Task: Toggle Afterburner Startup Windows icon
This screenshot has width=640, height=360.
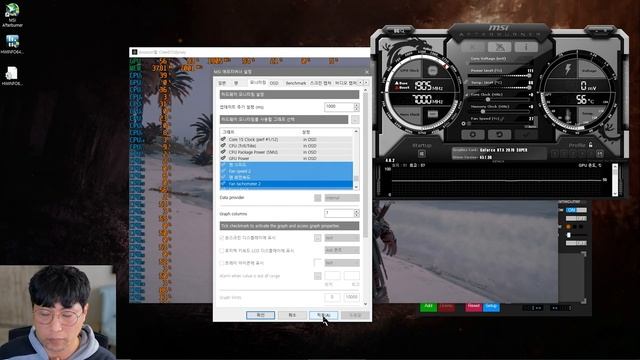Action: (422, 153)
